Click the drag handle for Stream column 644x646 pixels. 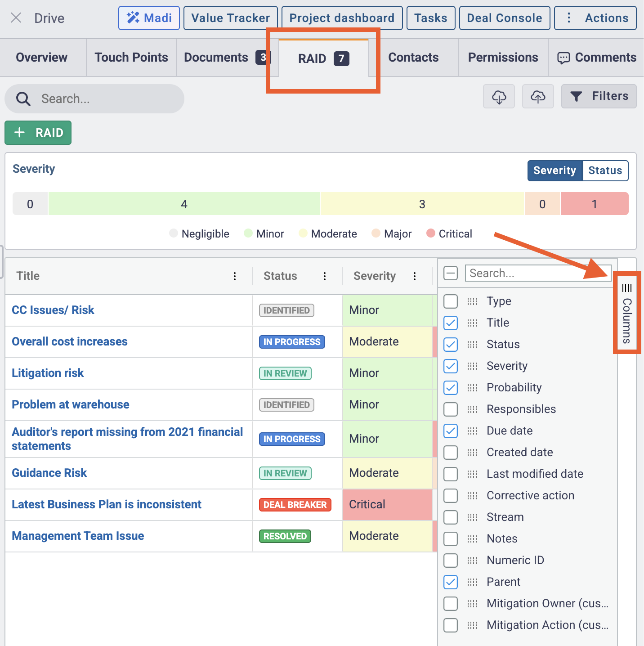(472, 517)
